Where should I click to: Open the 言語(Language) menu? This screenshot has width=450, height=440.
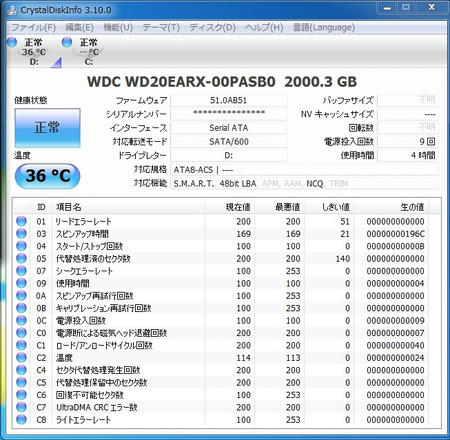click(323, 27)
